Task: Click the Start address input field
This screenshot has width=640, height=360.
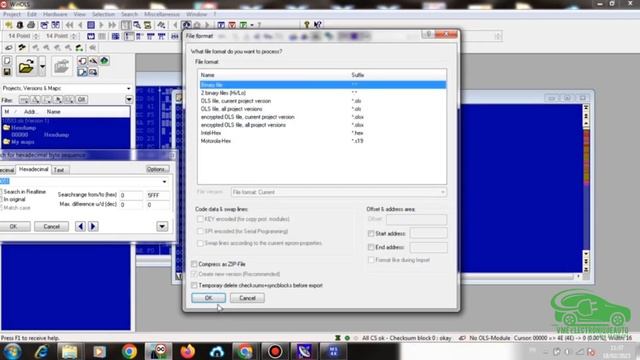Action: click(428, 233)
